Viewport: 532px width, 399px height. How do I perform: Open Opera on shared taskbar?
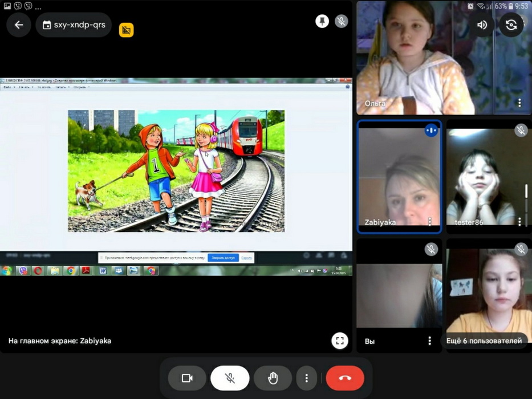pos(38,271)
